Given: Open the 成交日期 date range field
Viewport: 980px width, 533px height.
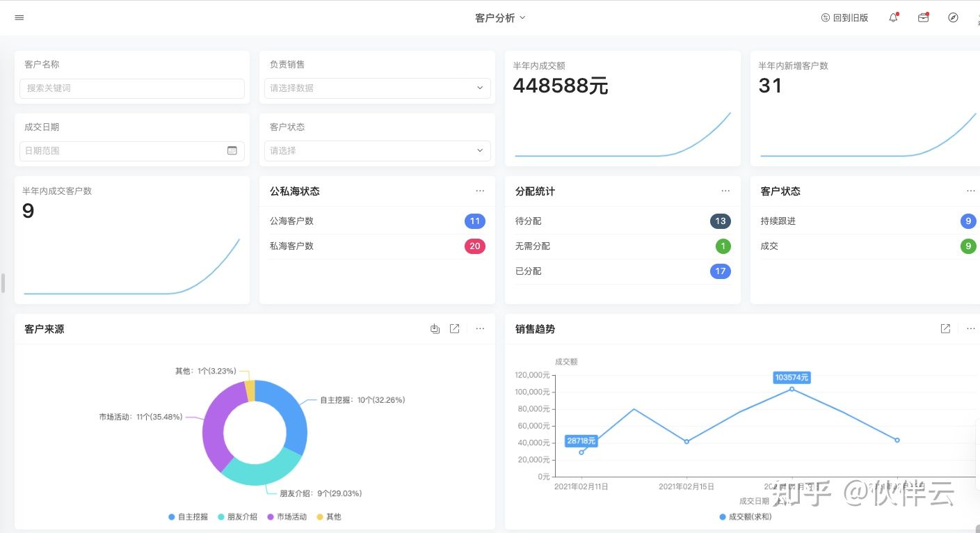Looking at the screenshot, I should (132, 151).
